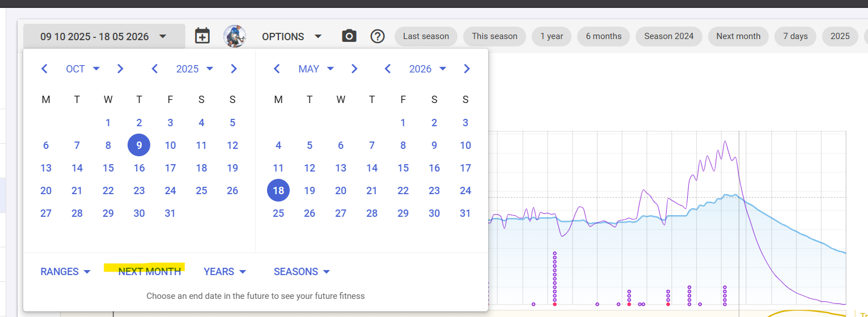Select the Last season chip

[x=426, y=36]
